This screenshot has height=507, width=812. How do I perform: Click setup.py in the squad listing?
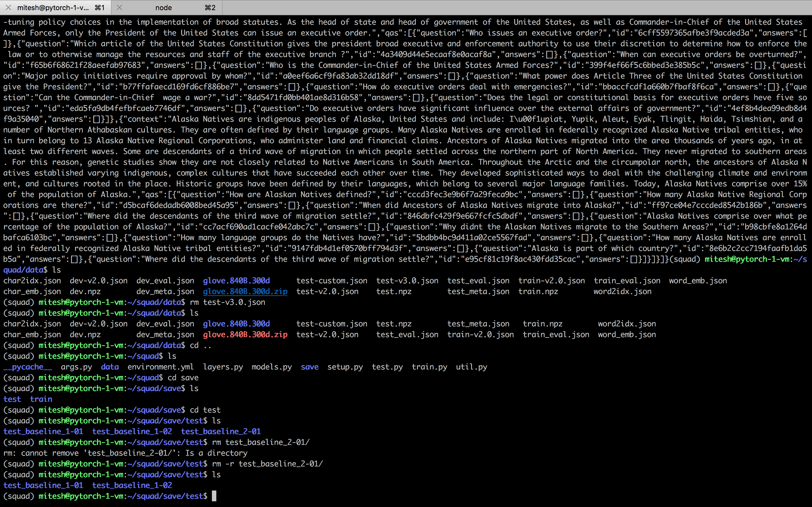tap(345, 367)
